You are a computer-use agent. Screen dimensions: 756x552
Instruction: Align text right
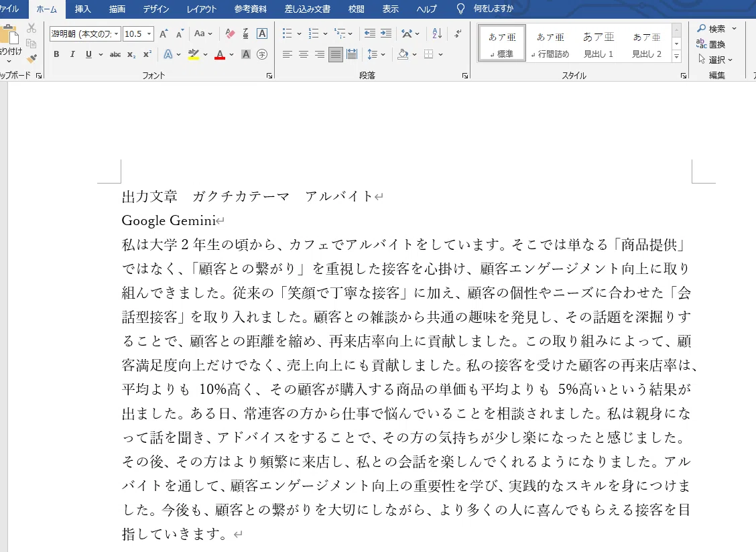319,54
